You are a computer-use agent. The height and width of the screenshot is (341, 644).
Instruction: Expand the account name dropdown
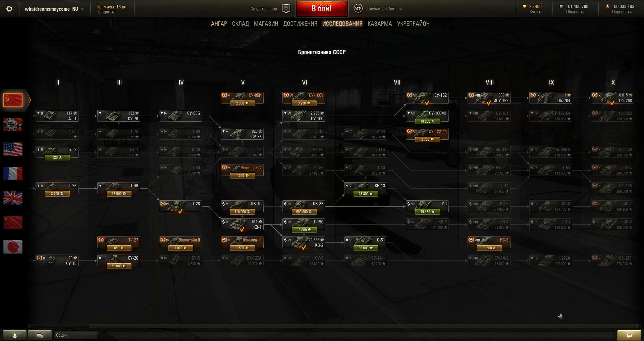(x=54, y=9)
